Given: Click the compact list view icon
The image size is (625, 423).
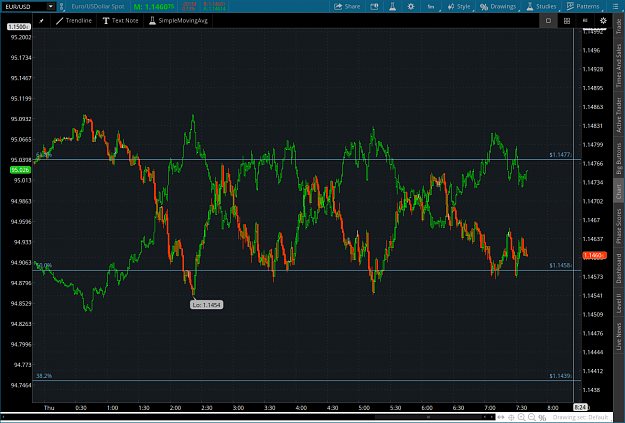Looking at the screenshot, I should tap(585, 20).
